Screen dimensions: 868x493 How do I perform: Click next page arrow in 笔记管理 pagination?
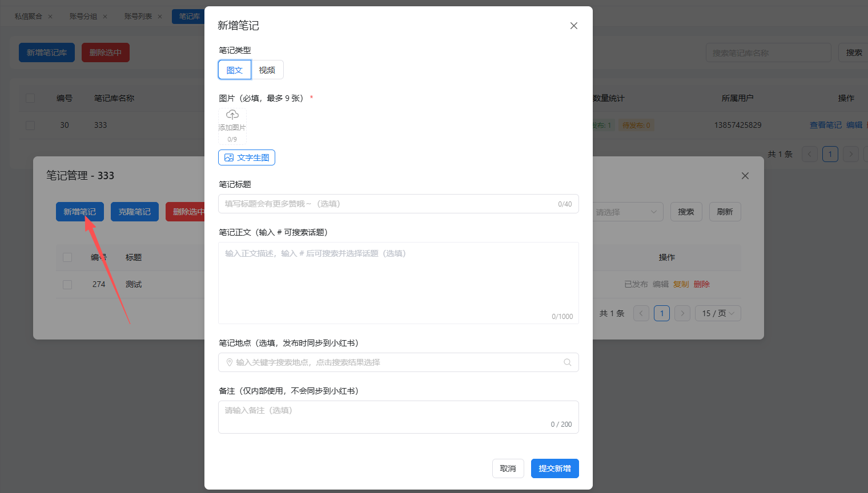click(682, 313)
